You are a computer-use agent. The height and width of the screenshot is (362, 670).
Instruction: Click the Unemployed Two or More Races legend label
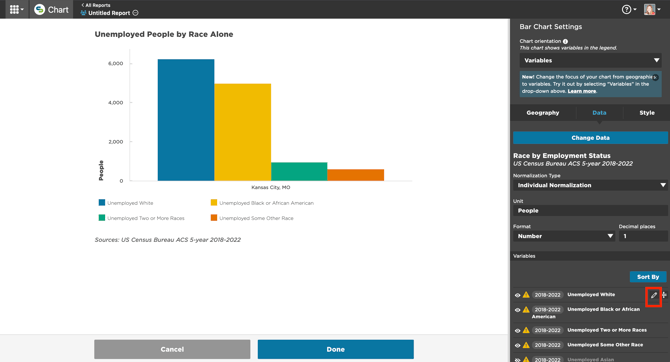click(x=146, y=218)
